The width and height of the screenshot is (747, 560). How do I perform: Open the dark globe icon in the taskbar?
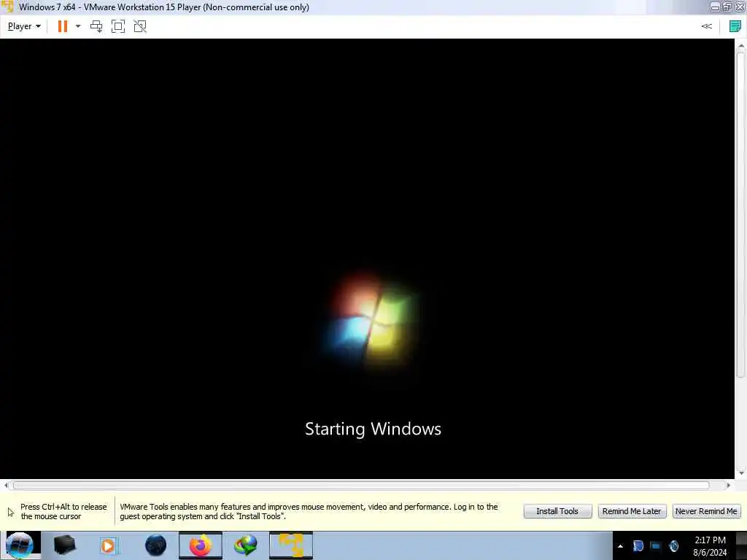coord(156,545)
